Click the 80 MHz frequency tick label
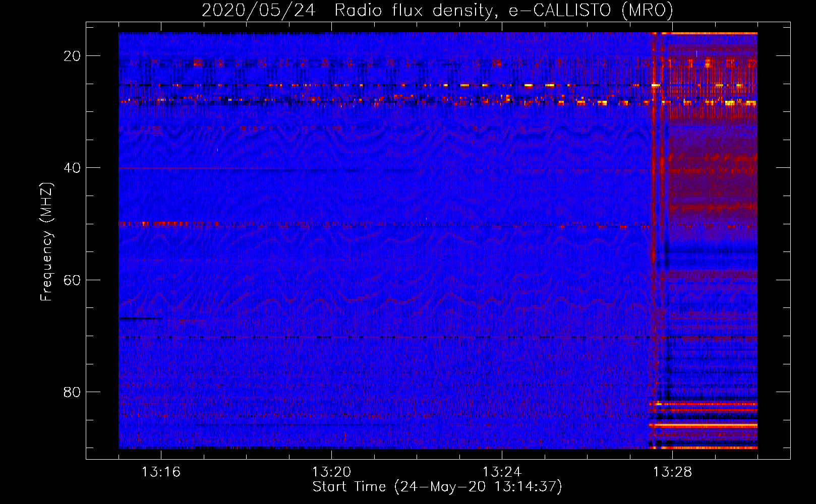 coord(72,392)
